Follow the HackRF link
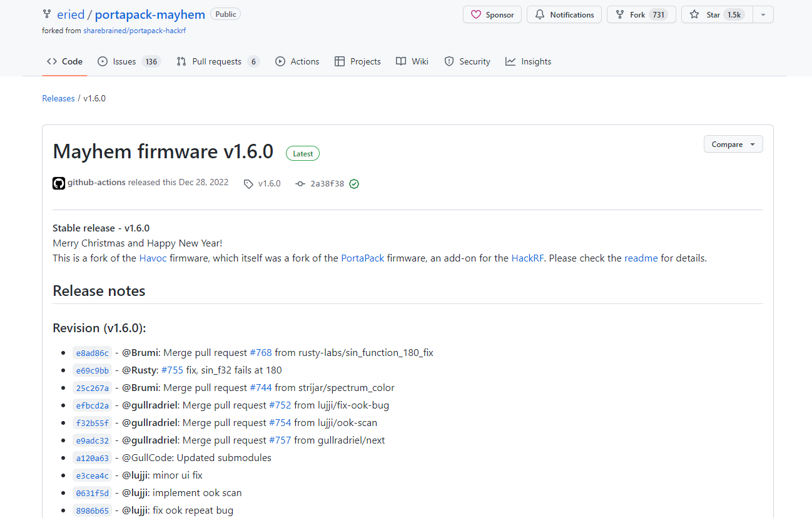812x518 pixels. (x=527, y=258)
